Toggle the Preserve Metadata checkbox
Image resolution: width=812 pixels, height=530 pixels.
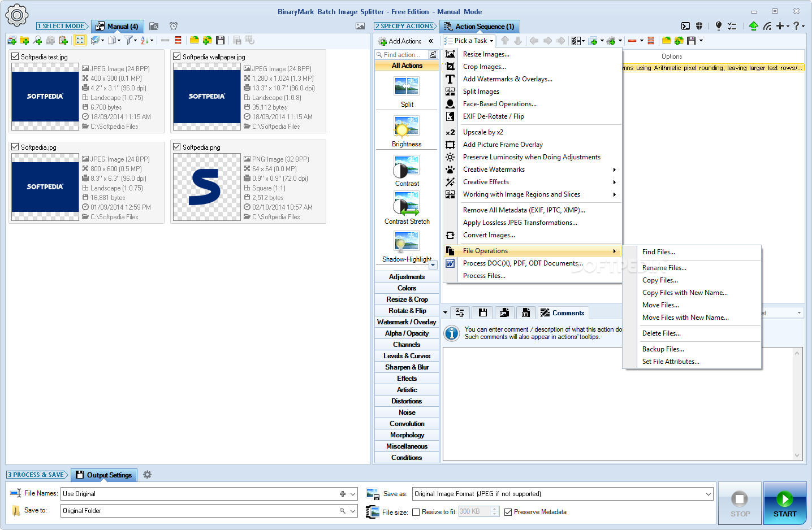(508, 512)
